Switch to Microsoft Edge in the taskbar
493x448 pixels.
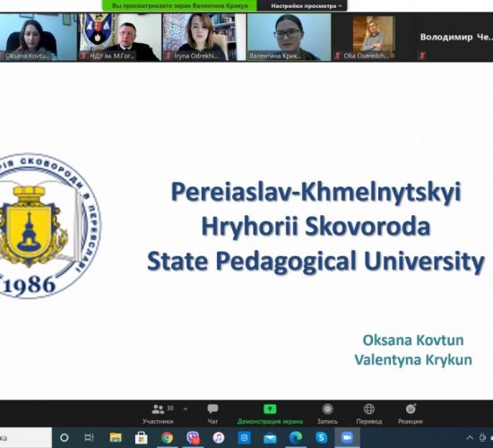(x=296, y=437)
